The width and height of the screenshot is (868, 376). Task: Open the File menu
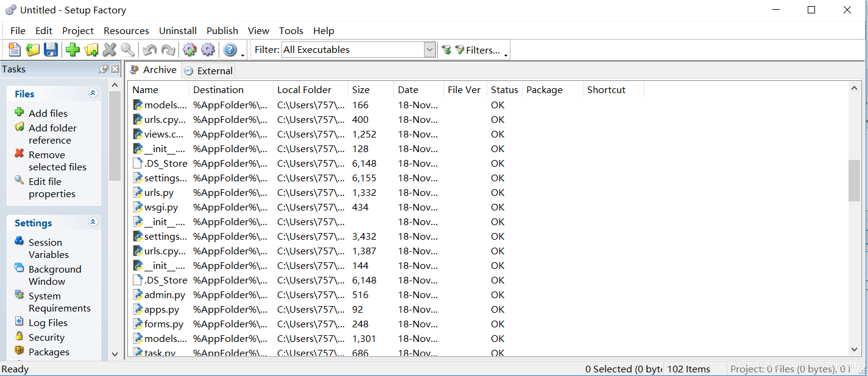(x=18, y=30)
